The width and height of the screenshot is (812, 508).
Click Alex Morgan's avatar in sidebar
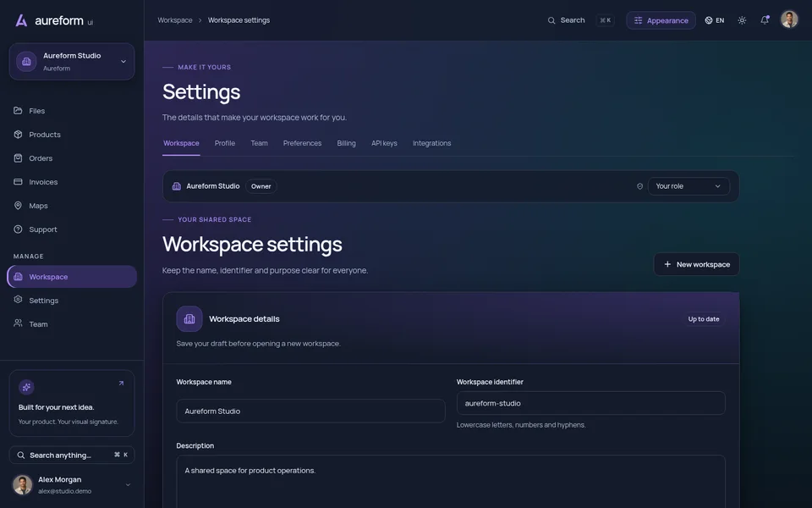pos(22,484)
